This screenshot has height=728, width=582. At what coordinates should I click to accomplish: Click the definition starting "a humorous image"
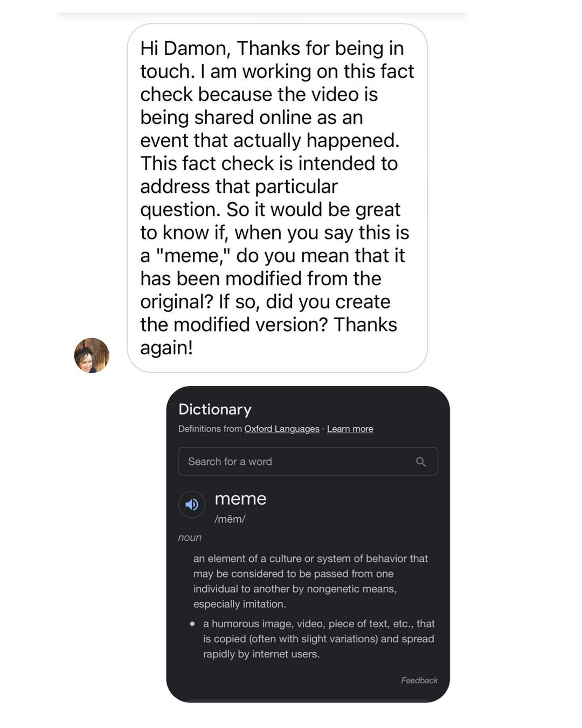[x=318, y=638]
